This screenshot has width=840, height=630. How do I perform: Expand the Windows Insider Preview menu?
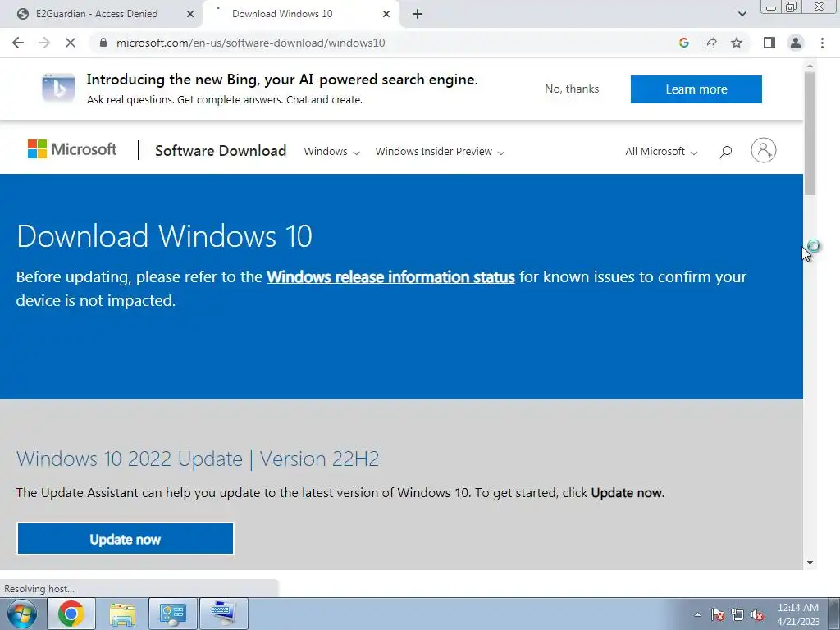pyautogui.click(x=440, y=152)
